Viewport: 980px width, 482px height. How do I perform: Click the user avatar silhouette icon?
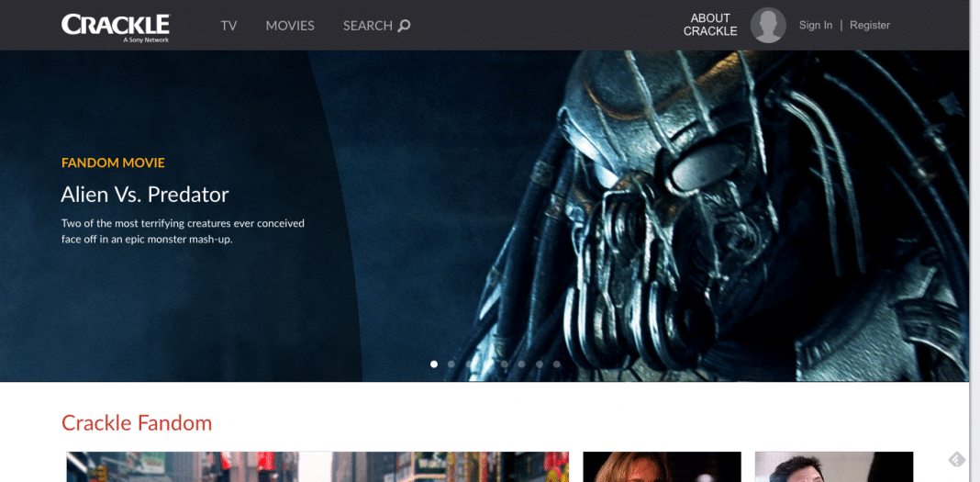[x=768, y=25]
